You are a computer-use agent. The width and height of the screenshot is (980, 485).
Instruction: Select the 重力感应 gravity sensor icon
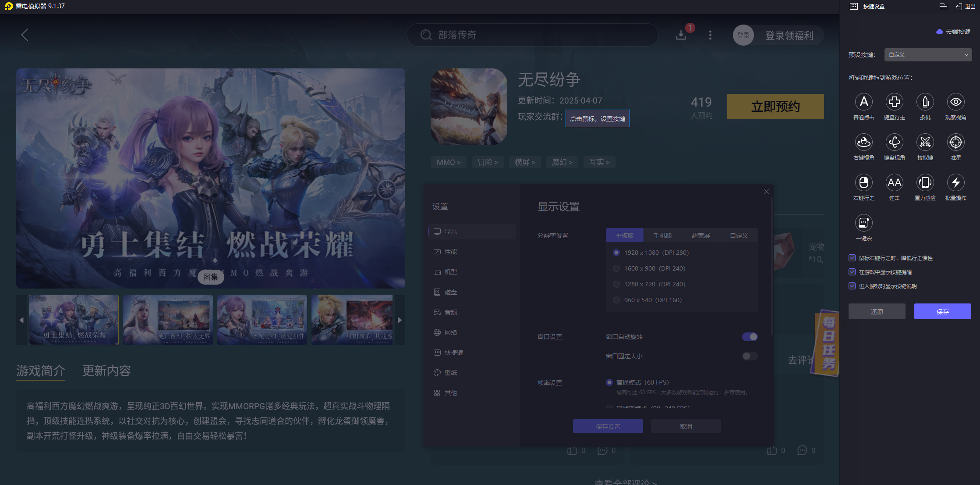[925, 182]
